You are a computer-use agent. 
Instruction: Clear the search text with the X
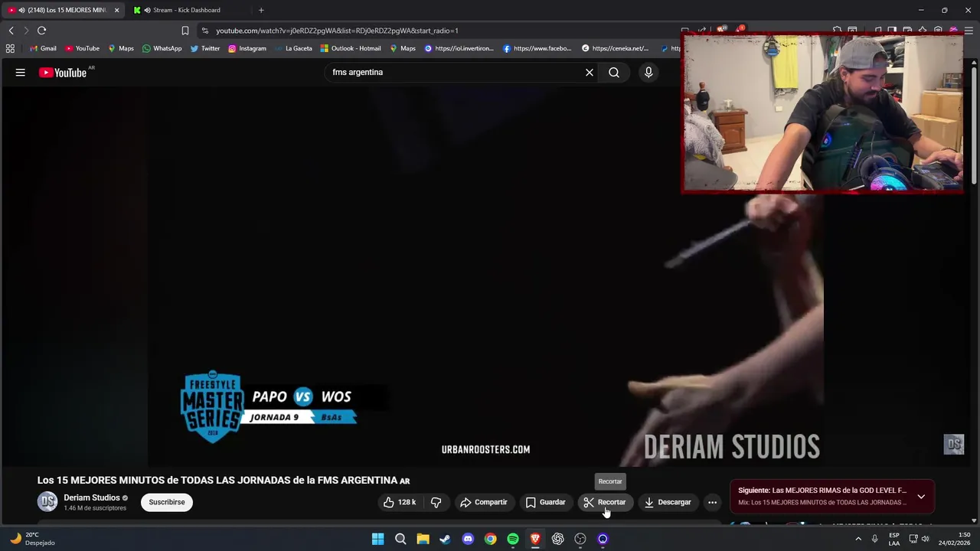click(590, 73)
